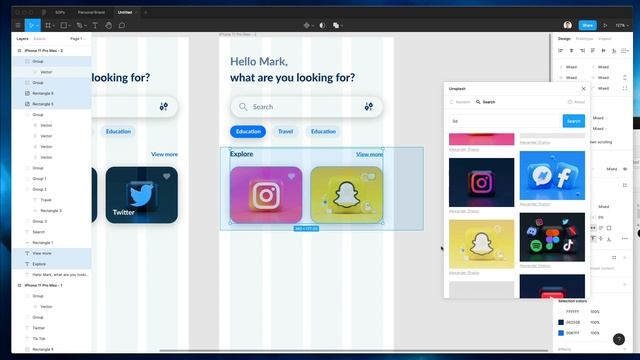
Task: Toggle layer visibility eye icon in Design panel
Action: pos(625,169)
